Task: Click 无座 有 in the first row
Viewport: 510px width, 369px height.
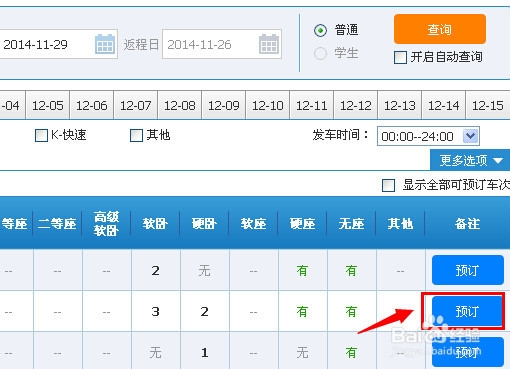Action: pos(351,271)
